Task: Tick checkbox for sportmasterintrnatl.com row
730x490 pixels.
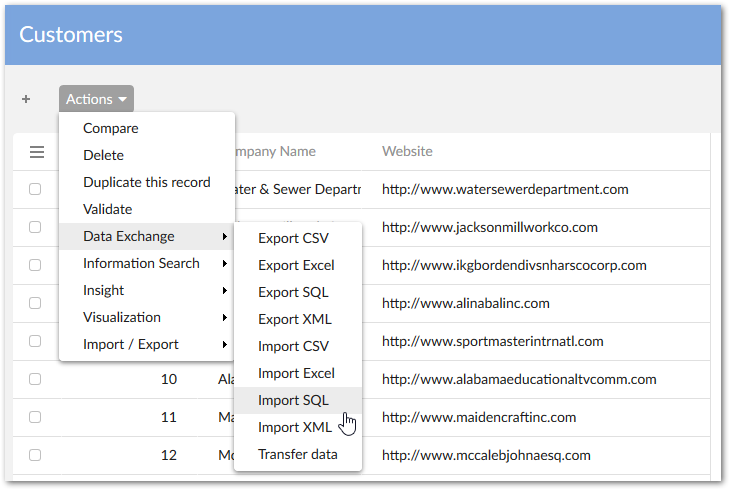Action: [35, 341]
